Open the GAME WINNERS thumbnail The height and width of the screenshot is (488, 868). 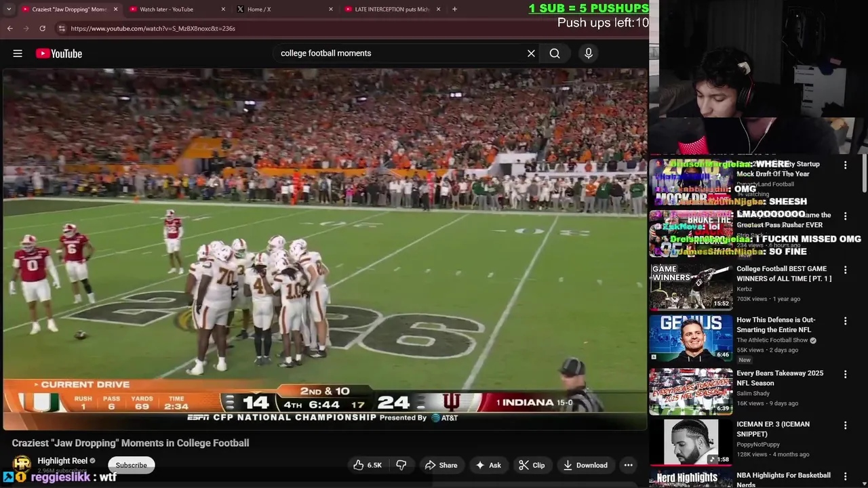[x=690, y=286]
